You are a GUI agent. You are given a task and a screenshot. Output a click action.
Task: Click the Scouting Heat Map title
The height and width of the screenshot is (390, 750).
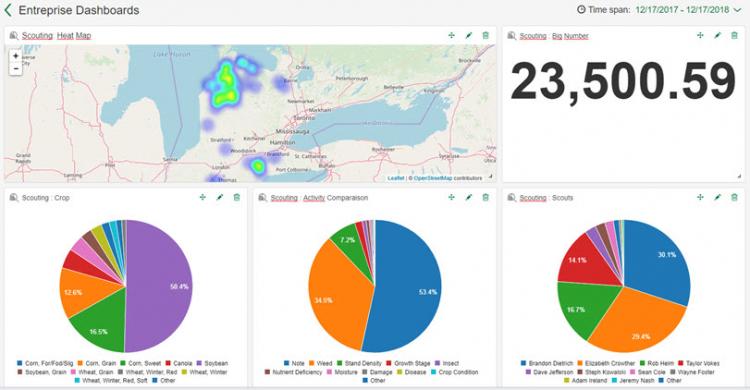56,35
